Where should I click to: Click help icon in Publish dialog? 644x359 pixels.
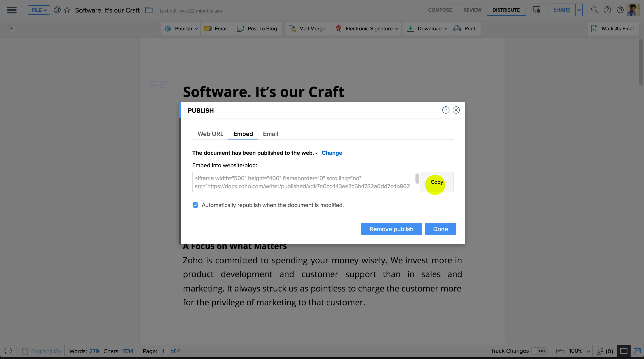pos(445,110)
